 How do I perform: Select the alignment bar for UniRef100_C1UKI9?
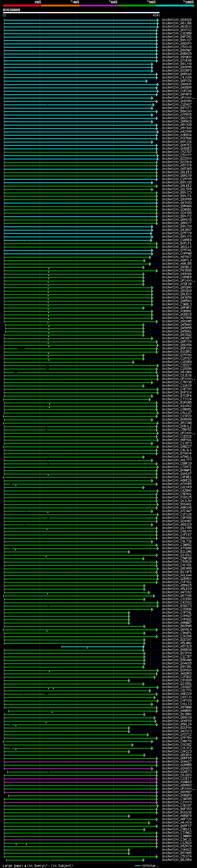[74, 386]
